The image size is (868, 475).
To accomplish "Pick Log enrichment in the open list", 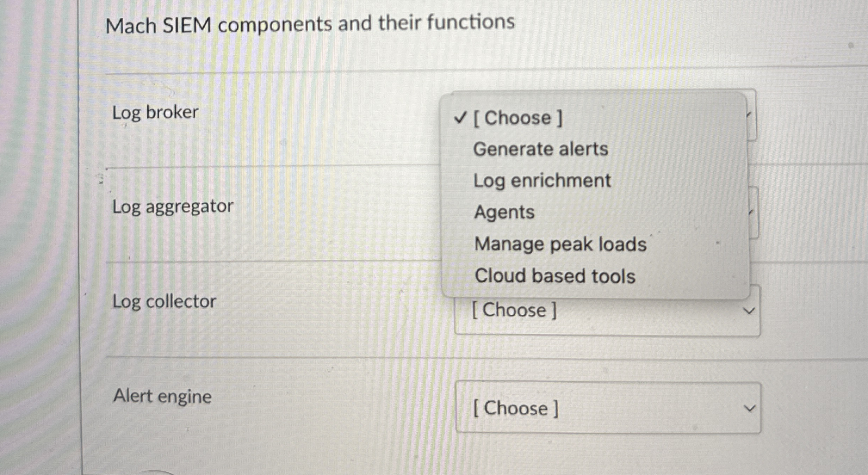I will [542, 181].
